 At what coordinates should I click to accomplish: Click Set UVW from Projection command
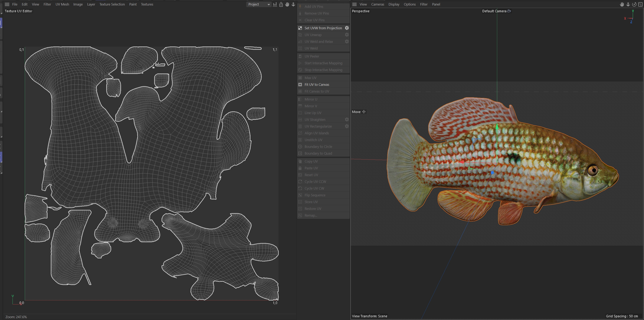tap(323, 28)
